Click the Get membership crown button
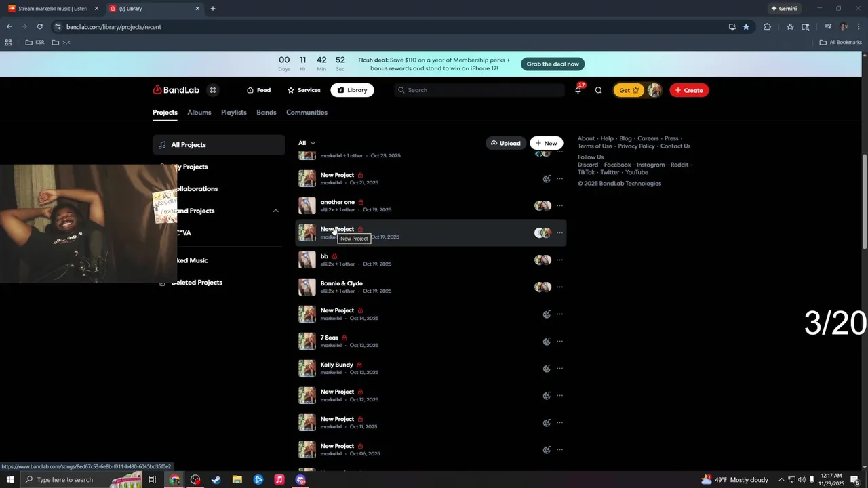The height and width of the screenshot is (488, 868). pyautogui.click(x=629, y=90)
